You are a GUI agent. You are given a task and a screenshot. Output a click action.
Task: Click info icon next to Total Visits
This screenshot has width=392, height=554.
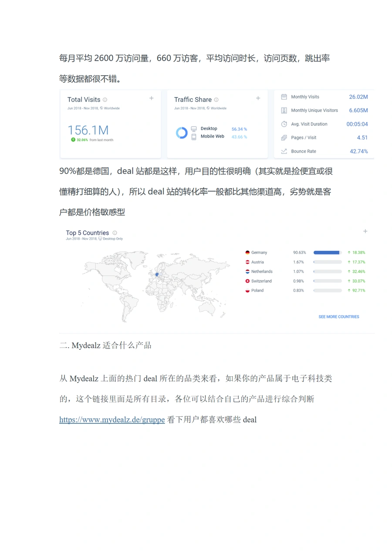pyautogui.click(x=105, y=100)
